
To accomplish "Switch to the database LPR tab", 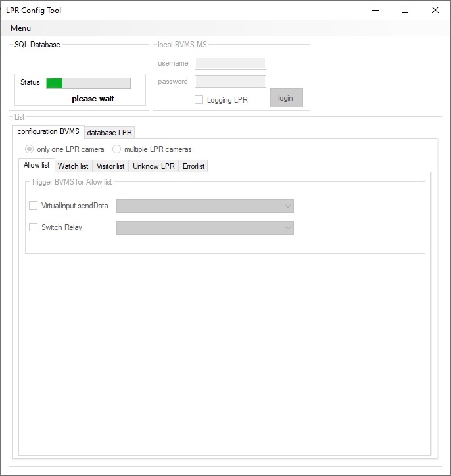I will tap(110, 132).
